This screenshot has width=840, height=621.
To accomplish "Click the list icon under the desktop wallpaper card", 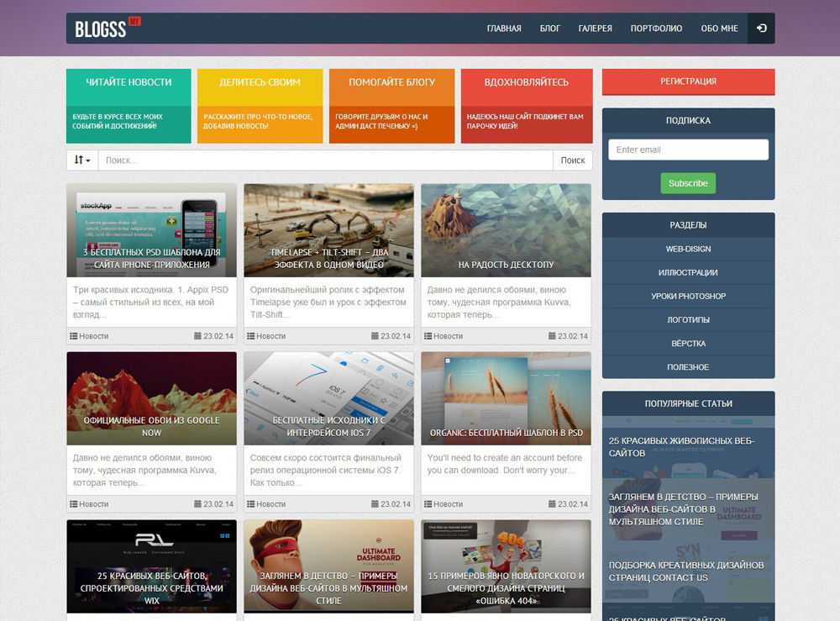I will click(x=428, y=336).
